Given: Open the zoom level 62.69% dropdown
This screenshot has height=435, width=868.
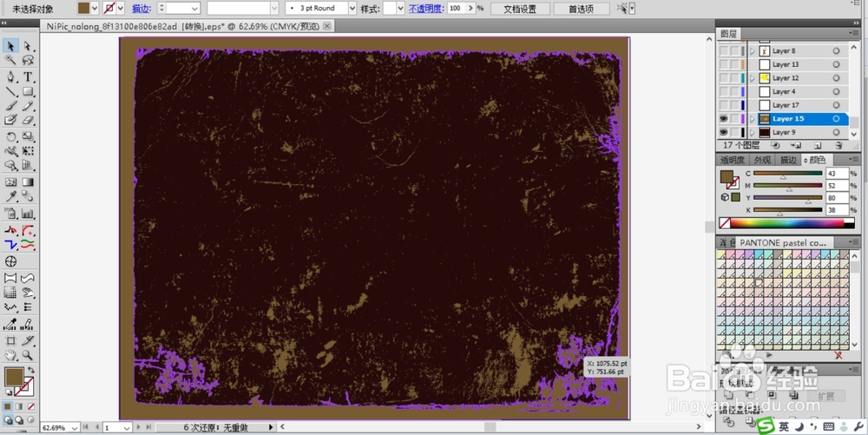Looking at the screenshot, I should (74, 428).
